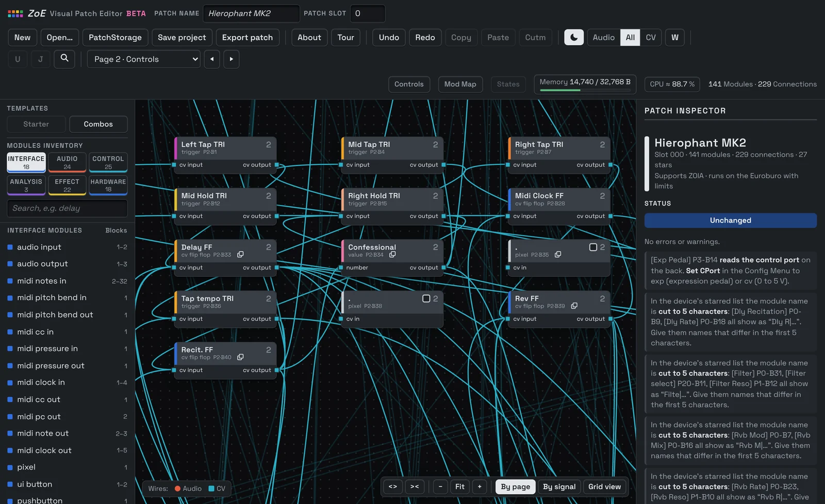Go to the previous page arrow
The width and height of the screenshot is (825, 504).
212,59
